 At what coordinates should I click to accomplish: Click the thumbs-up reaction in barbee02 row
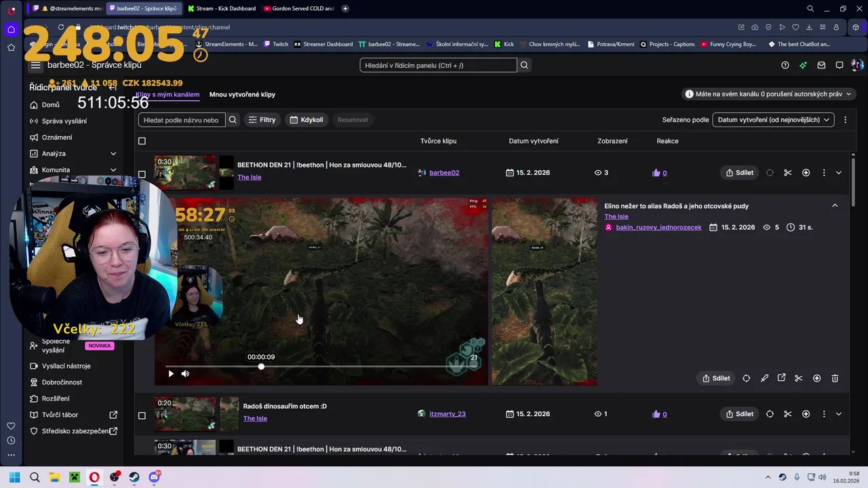click(656, 173)
